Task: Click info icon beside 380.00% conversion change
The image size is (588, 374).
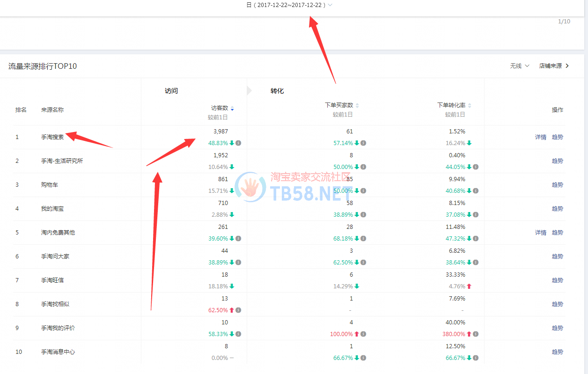Action: tap(476, 334)
